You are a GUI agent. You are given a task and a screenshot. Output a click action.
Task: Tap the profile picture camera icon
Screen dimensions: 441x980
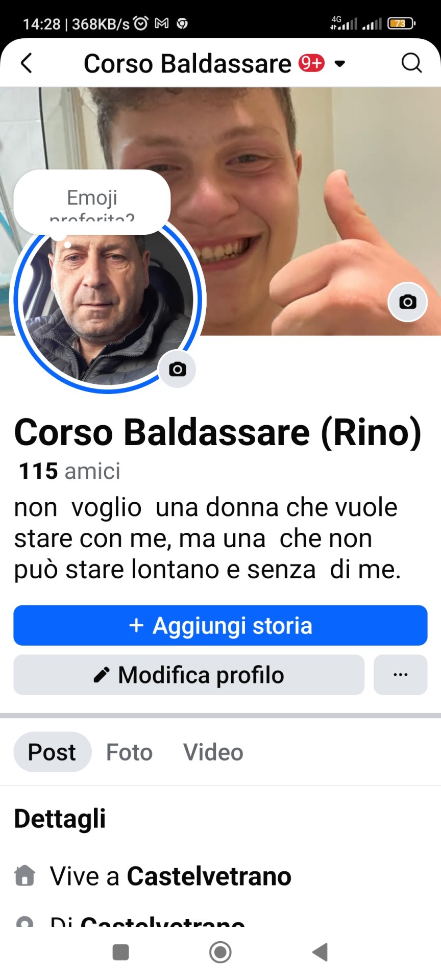(x=177, y=369)
